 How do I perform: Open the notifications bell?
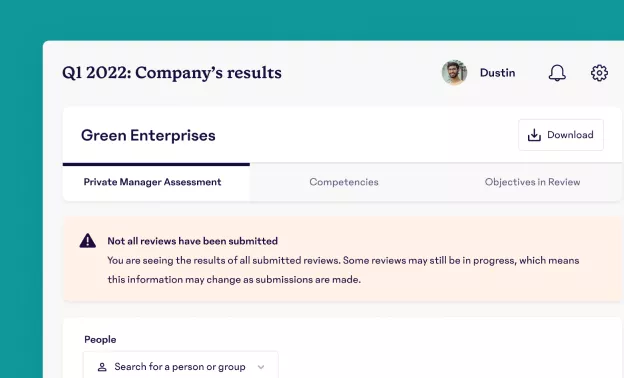pos(557,73)
